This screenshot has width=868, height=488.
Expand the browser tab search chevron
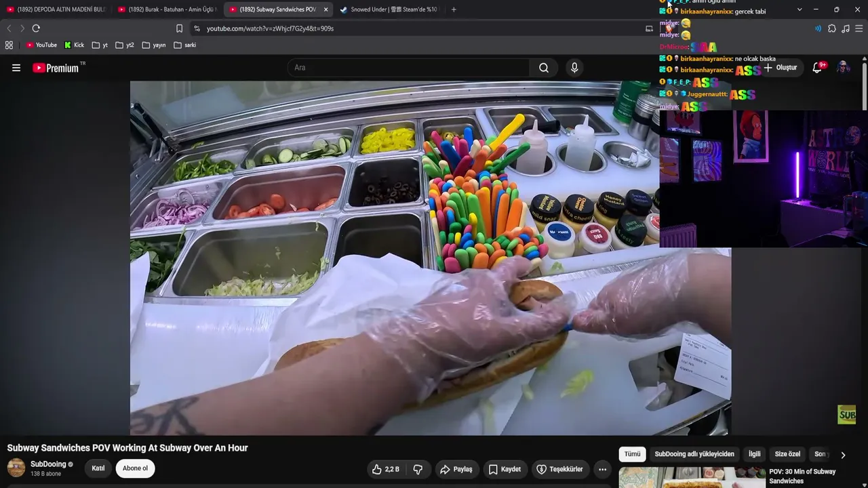click(800, 9)
